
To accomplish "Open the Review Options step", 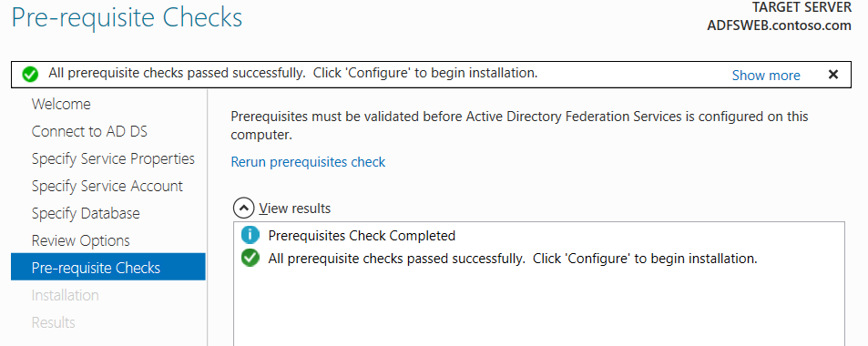I will coord(80,240).
